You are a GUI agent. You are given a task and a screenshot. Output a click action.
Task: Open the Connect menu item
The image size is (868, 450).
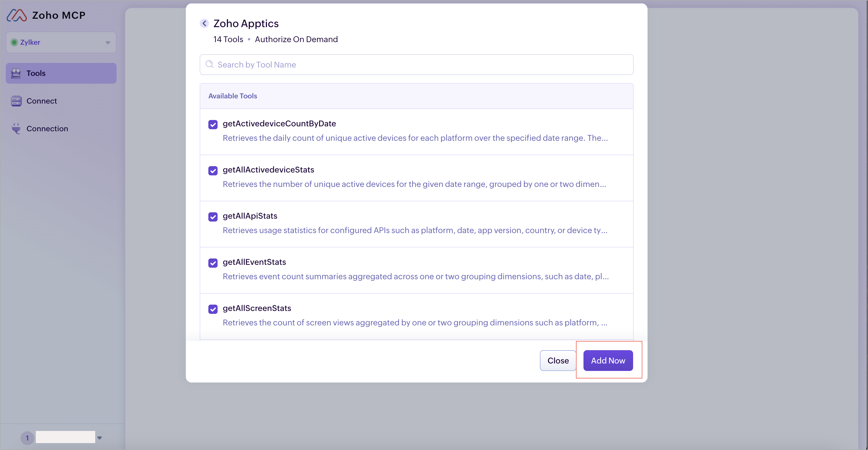42,101
